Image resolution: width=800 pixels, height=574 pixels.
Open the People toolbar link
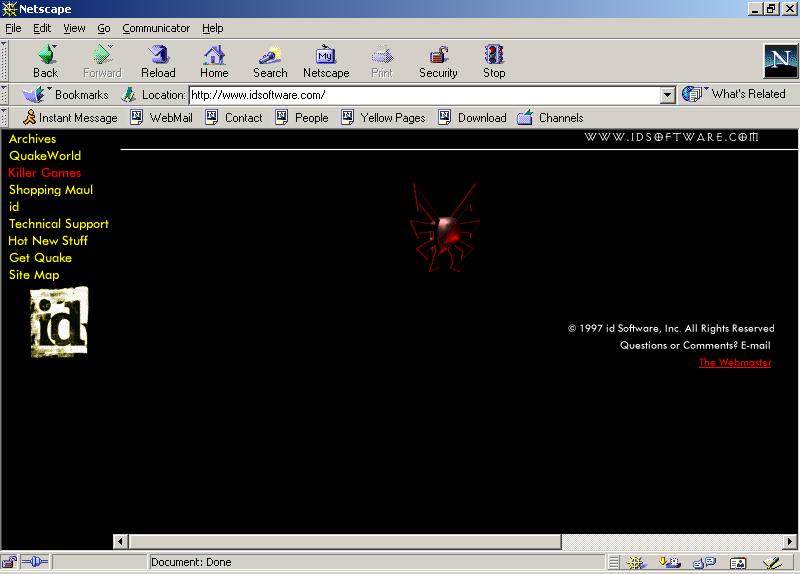click(x=302, y=118)
